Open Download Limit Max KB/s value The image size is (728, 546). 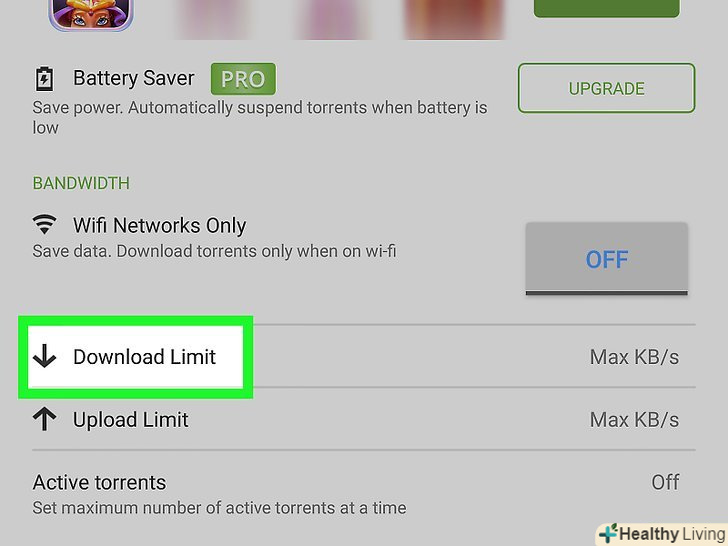[x=634, y=357]
